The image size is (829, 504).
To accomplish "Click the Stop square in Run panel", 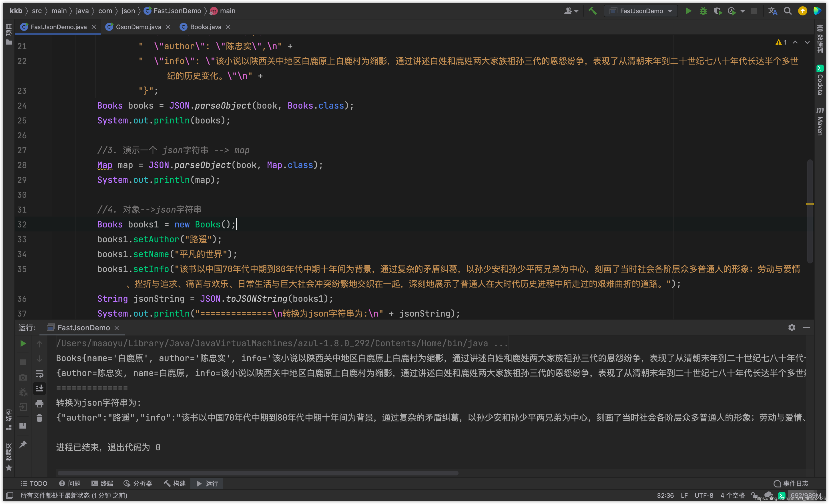I will coord(23,363).
